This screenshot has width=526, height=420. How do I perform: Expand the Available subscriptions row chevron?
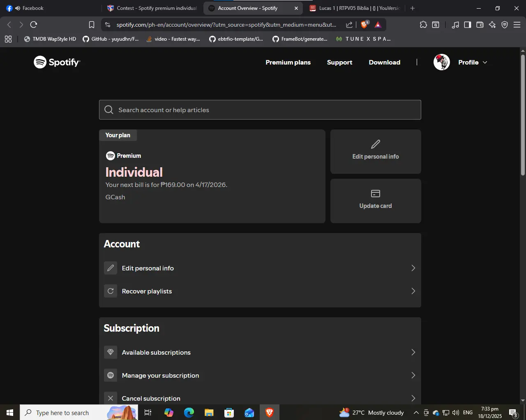(413, 352)
